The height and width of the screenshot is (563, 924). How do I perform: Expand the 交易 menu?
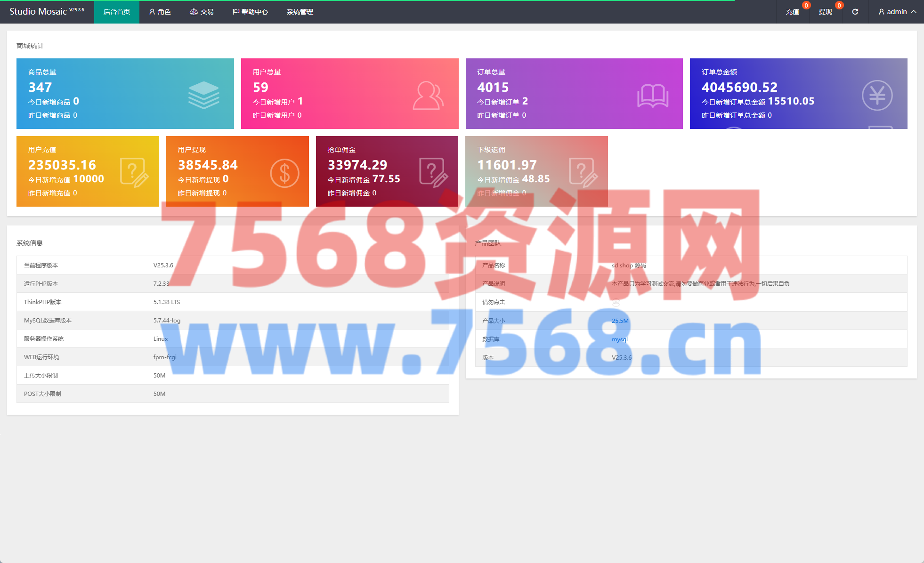coord(202,12)
